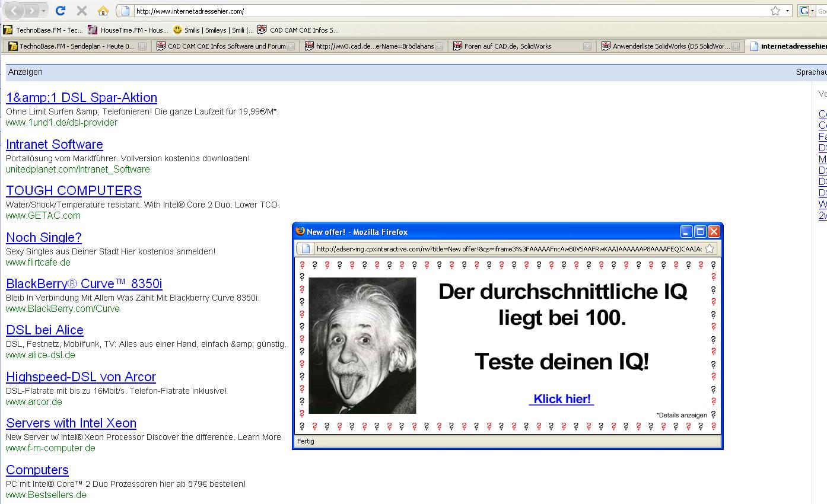Click the 'Fertig' status bar text in popup
827x504 pixels.
click(306, 441)
